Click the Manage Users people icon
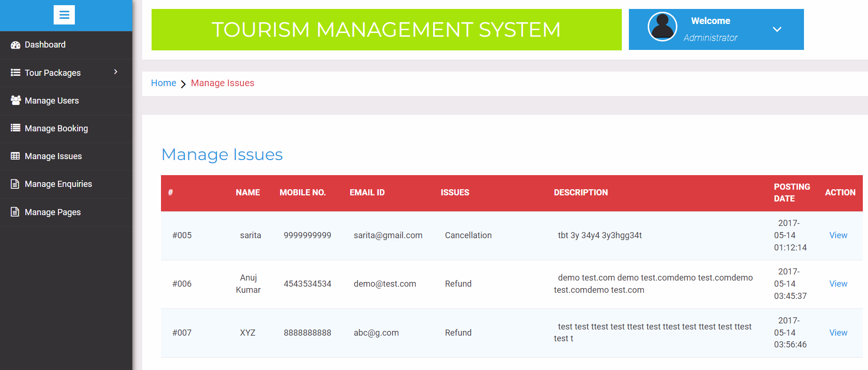Viewport: 868px width, 370px height. pyautogui.click(x=16, y=100)
